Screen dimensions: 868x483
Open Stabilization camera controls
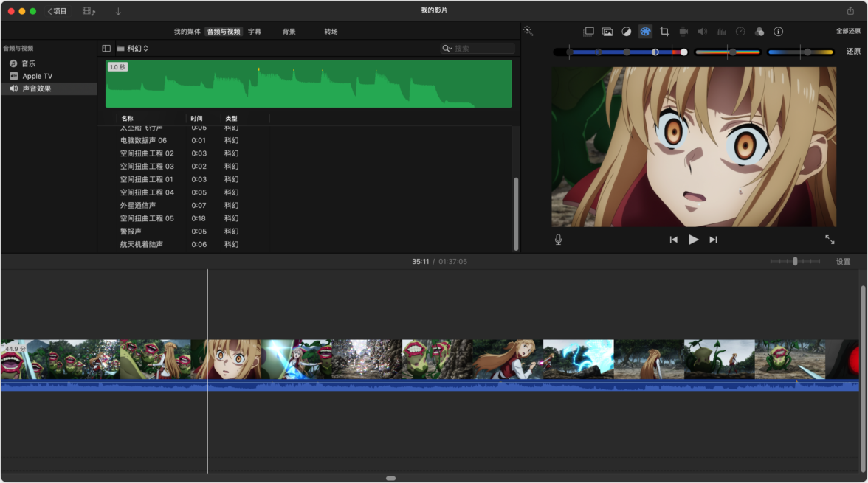coord(683,32)
